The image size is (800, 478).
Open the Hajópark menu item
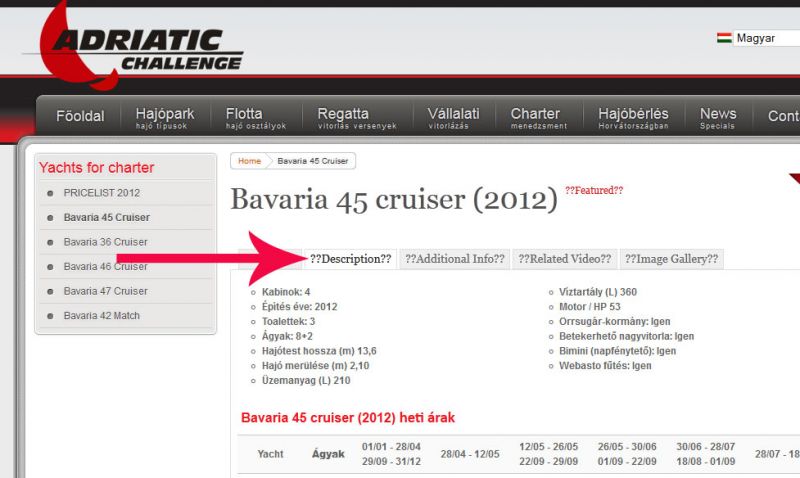(x=165, y=118)
